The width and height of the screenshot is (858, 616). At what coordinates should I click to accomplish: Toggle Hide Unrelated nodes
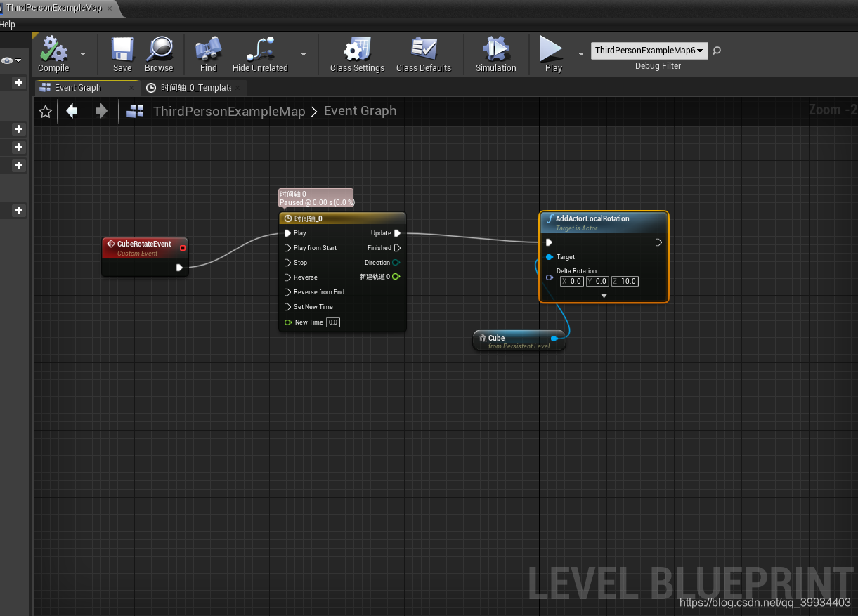click(x=260, y=49)
